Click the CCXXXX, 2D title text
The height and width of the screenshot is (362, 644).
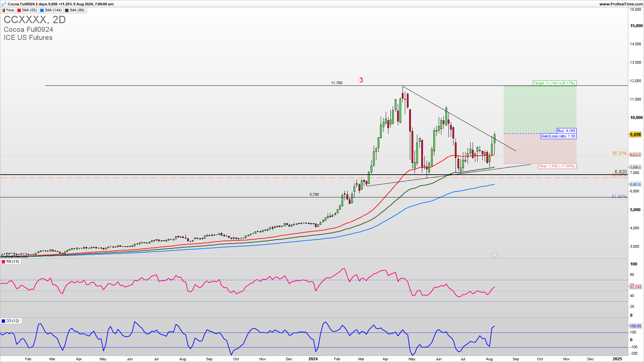[35, 19]
